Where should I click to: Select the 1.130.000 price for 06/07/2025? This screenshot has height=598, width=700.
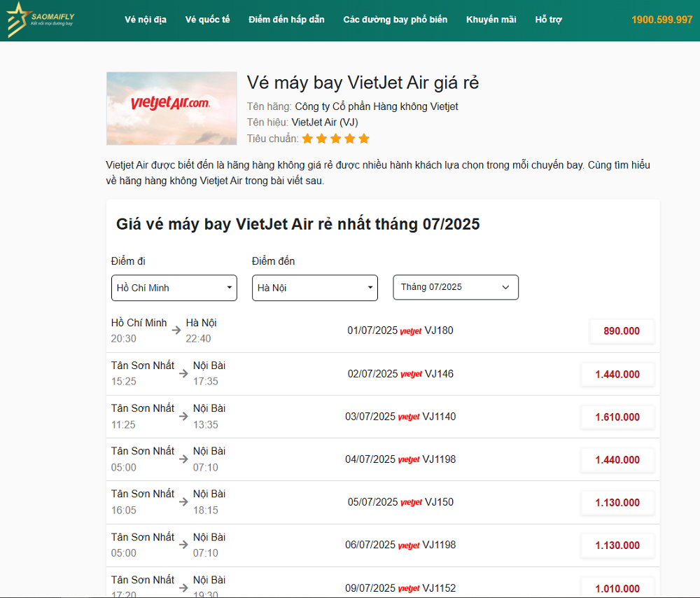tap(617, 545)
